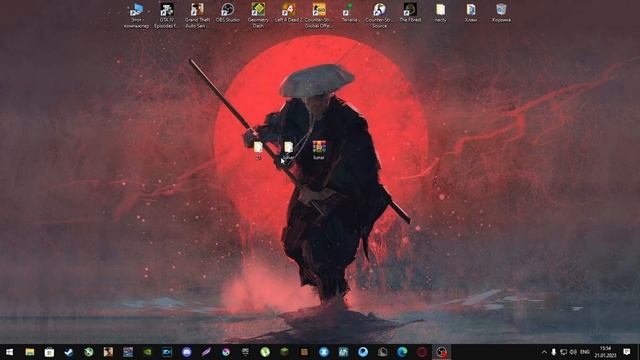Open File Explorer from the taskbar

click(29, 352)
